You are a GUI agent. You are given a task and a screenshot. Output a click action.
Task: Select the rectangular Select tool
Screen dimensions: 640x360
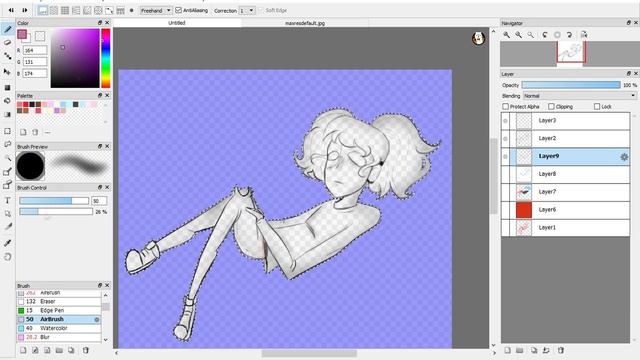7,131
